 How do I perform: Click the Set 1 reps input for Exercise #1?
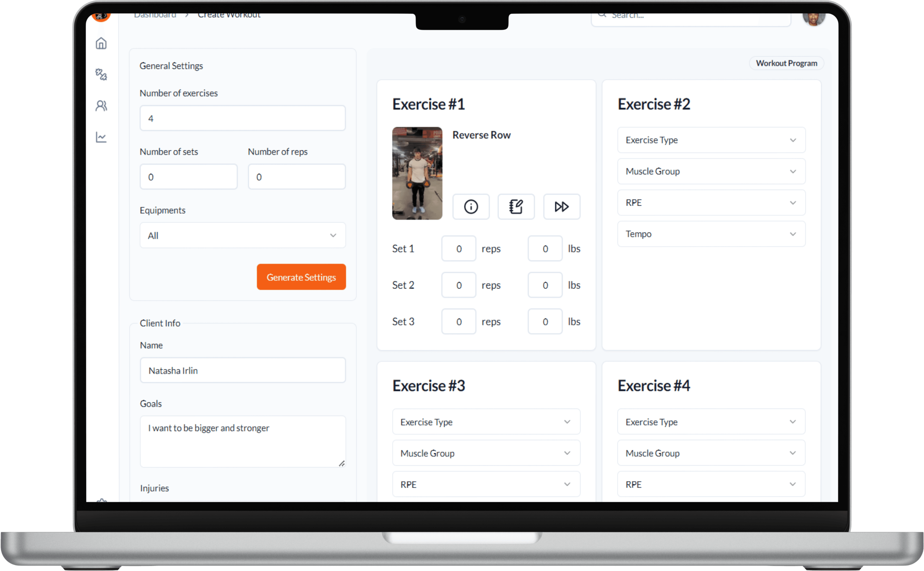tap(458, 248)
